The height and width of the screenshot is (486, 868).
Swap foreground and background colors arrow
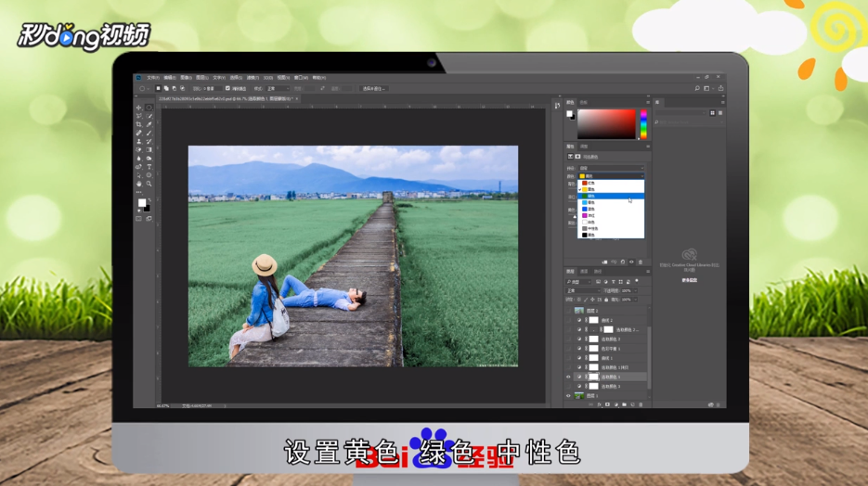[149, 199]
